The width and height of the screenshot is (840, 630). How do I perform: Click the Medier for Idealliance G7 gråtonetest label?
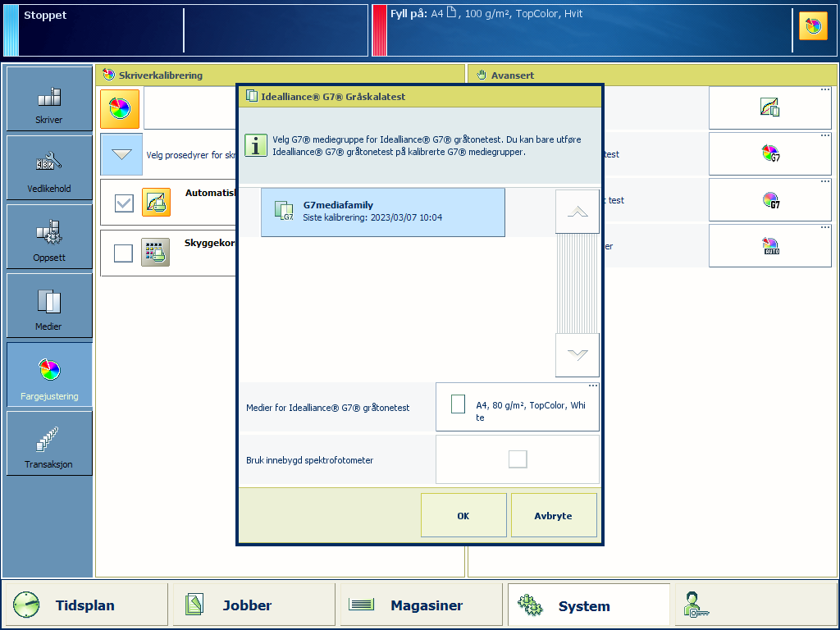coord(328,408)
